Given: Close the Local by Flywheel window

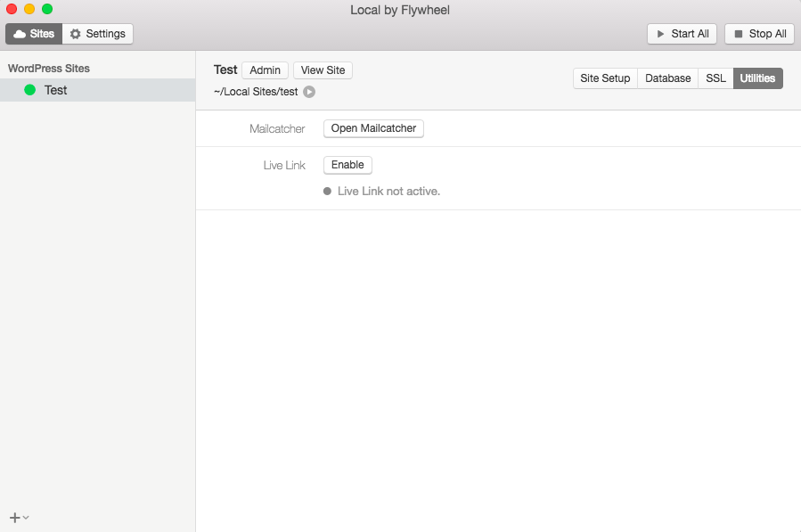Looking at the screenshot, I should tap(12, 9).
